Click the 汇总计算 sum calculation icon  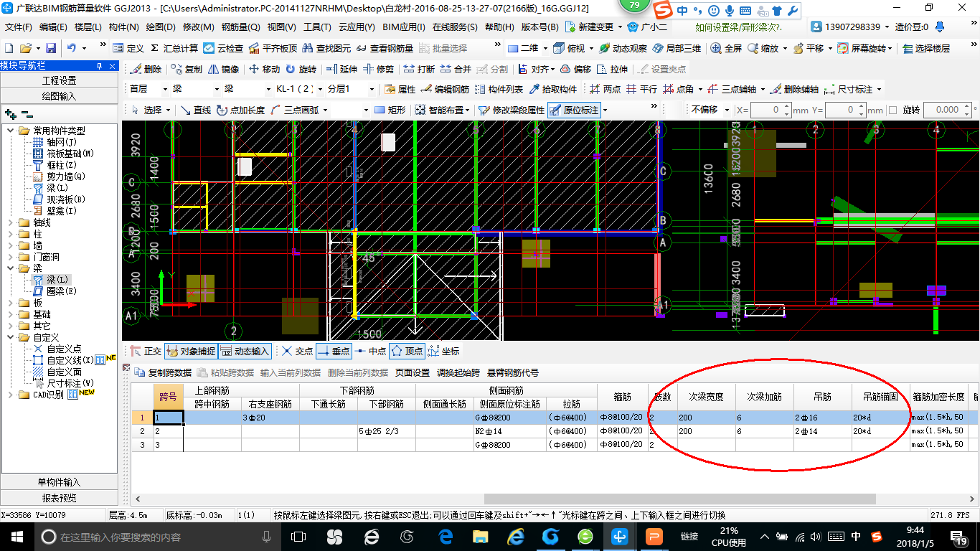174,48
